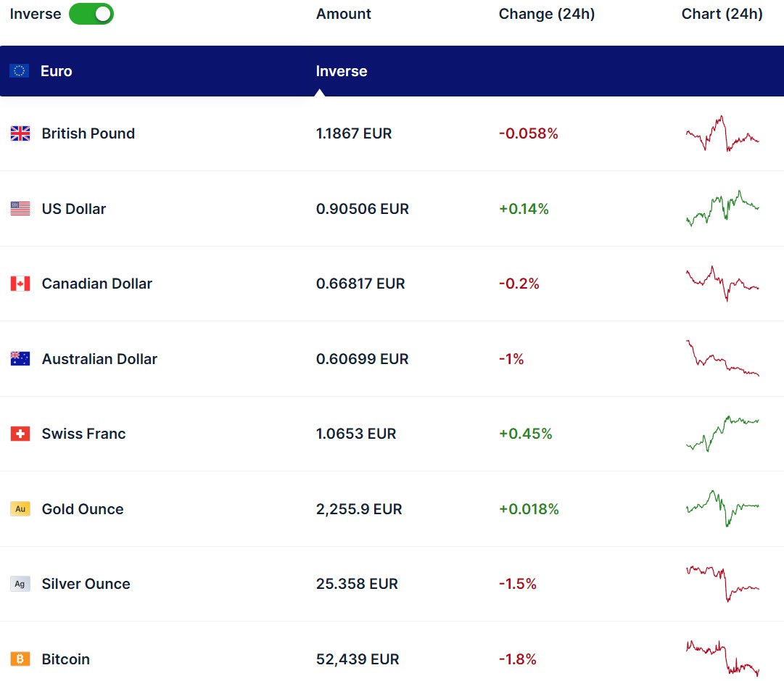784x681 pixels.
Task: Click the Change (24h) column header
Action: (546, 14)
